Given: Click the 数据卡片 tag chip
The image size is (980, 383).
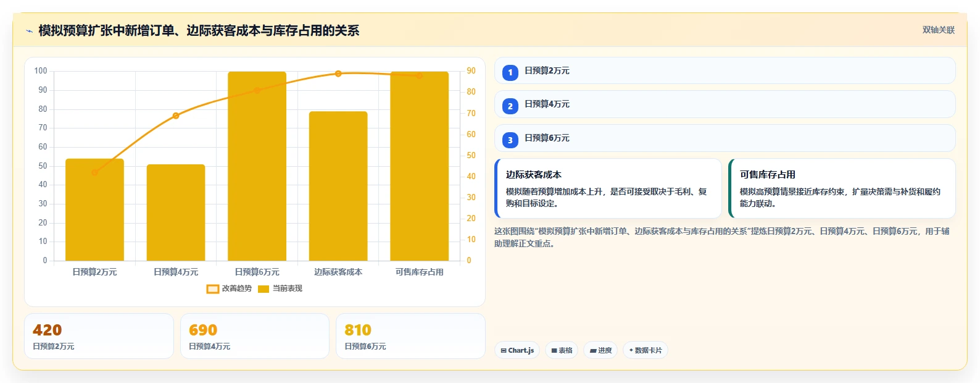Looking at the screenshot, I should coord(646,350).
